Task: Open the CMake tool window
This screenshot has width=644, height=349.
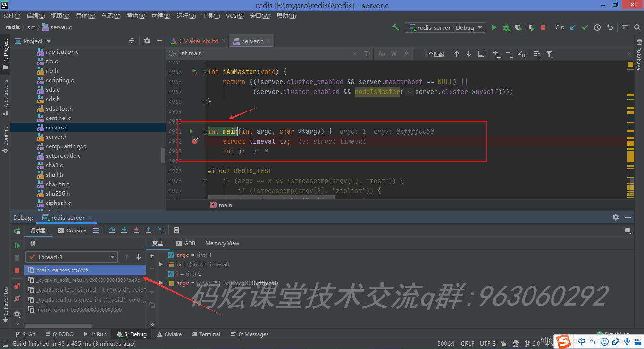Action: 169,334
